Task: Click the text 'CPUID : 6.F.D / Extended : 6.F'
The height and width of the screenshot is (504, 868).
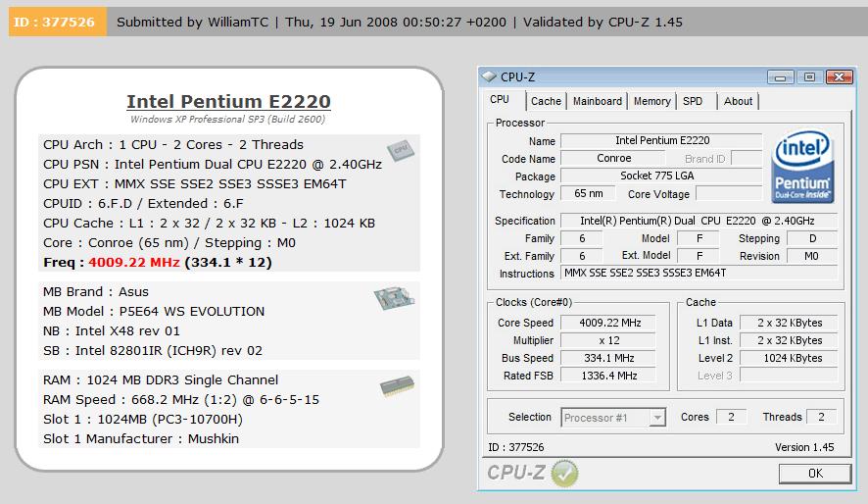Action: click(x=143, y=203)
